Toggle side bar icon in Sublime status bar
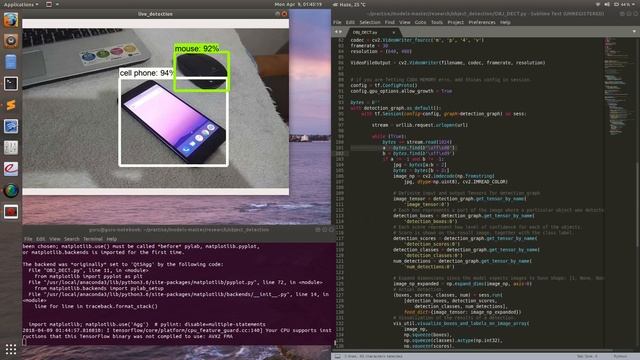 pos(338,356)
